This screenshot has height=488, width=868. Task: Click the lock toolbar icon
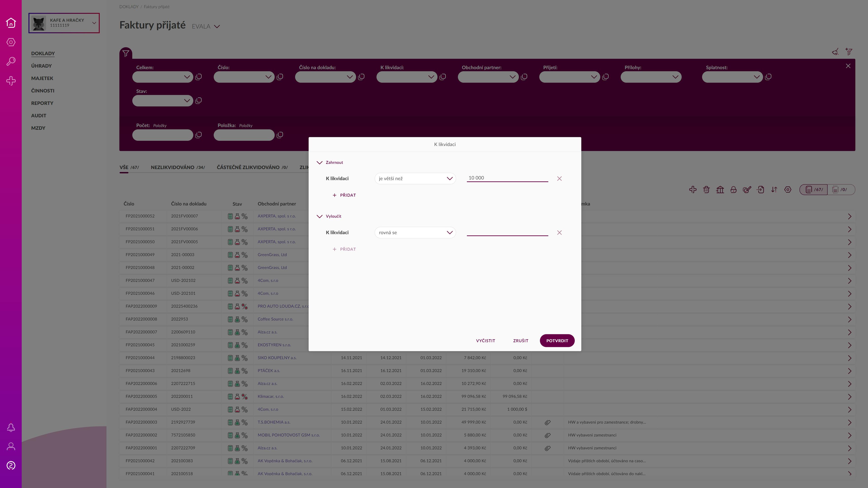733,190
